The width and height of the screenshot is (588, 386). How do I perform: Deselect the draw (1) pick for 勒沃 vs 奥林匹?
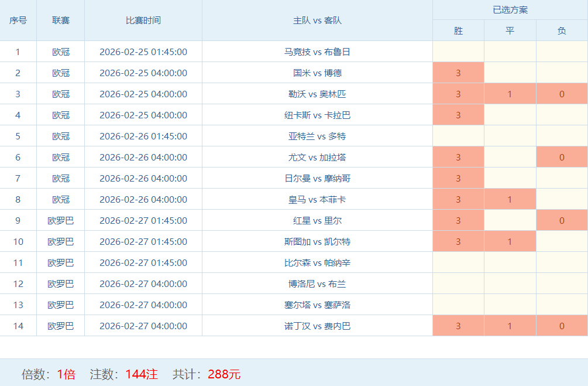pos(510,94)
